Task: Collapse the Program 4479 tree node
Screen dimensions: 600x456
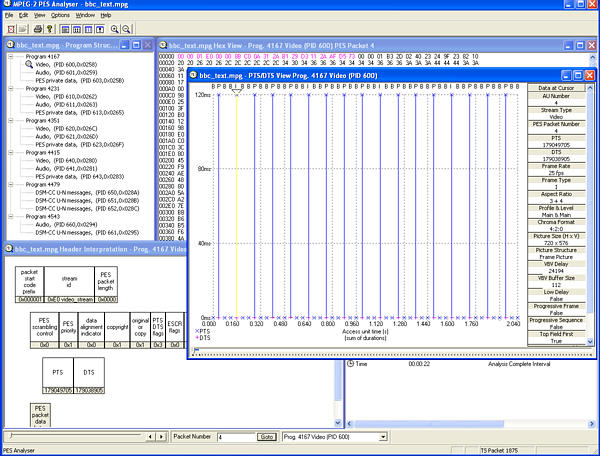Action: 11,184
